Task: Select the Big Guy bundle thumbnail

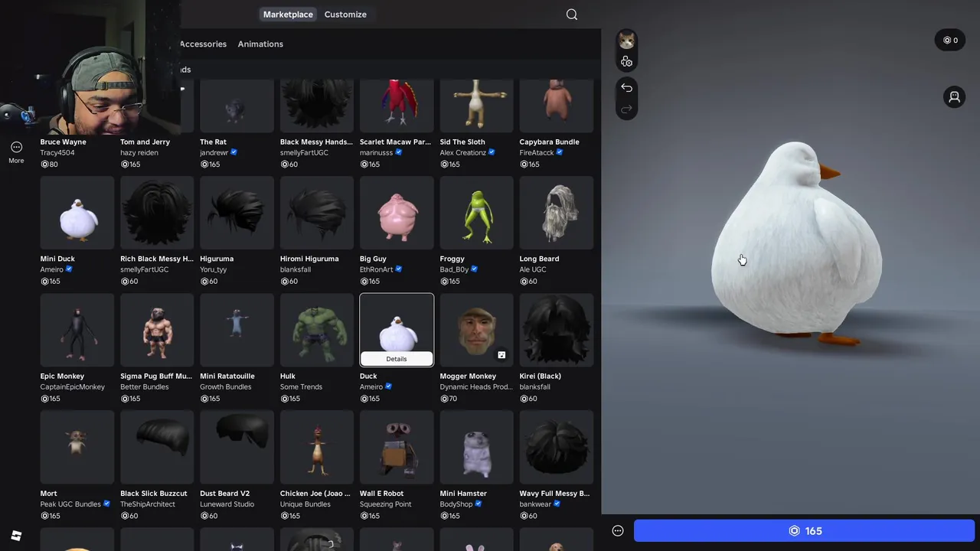Action: [397, 214]
